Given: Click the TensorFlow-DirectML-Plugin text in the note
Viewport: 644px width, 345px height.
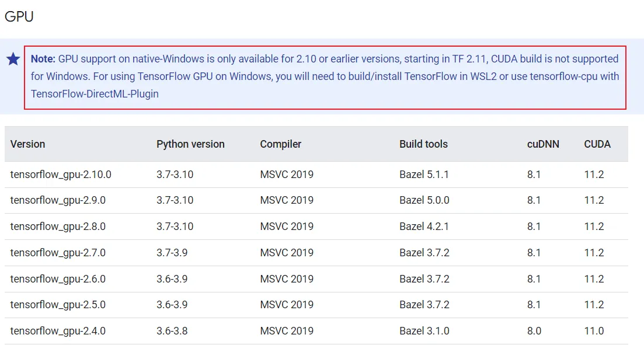Looking at the screenshot, I should coord(95,93).
